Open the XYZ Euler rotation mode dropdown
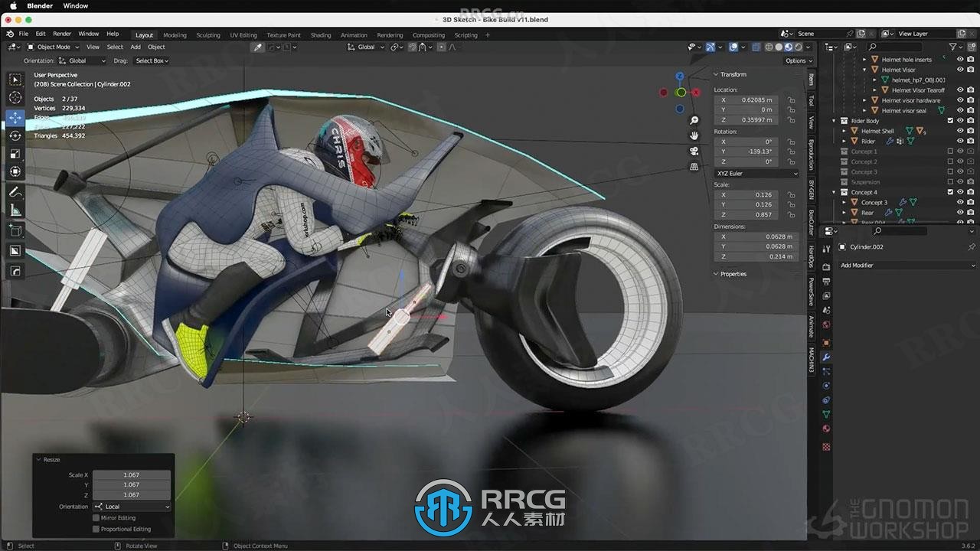980x551 pixels. (757, 173)
